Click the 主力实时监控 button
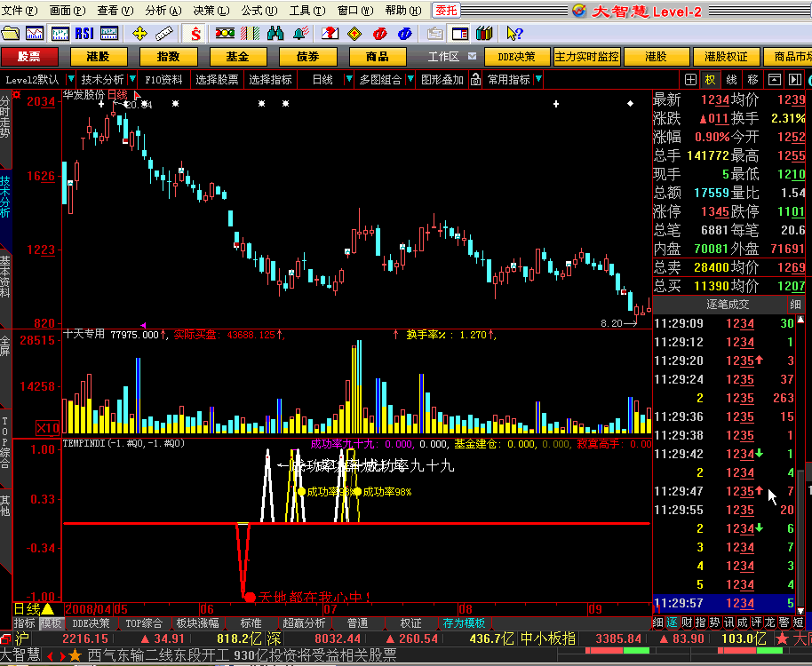Image resolution: width=812 pixels, height=666 pixels. (x=586, y=57)
